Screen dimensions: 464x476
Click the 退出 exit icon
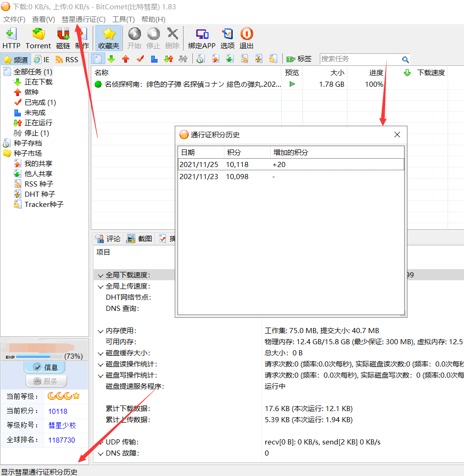(x=247, y=38)
